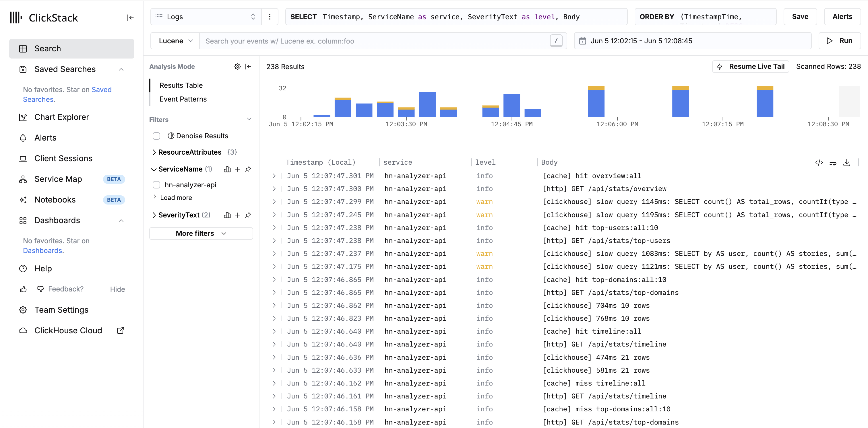
Task: Click the Save button
Action: coord(800,17)
